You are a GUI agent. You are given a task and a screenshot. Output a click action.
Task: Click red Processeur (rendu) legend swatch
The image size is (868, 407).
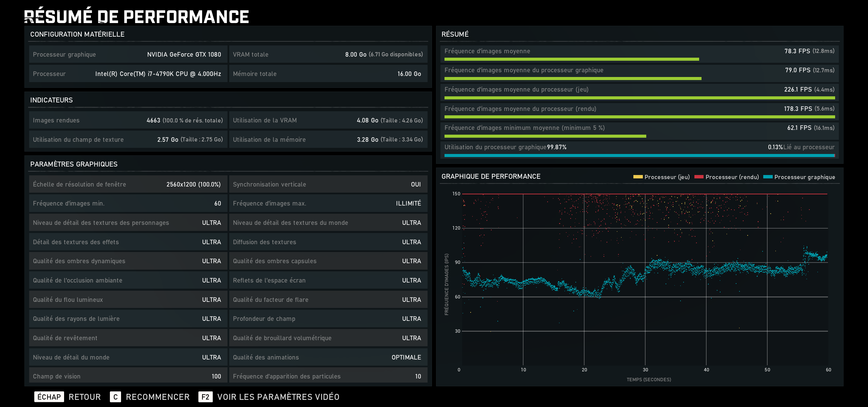[699, 177]
